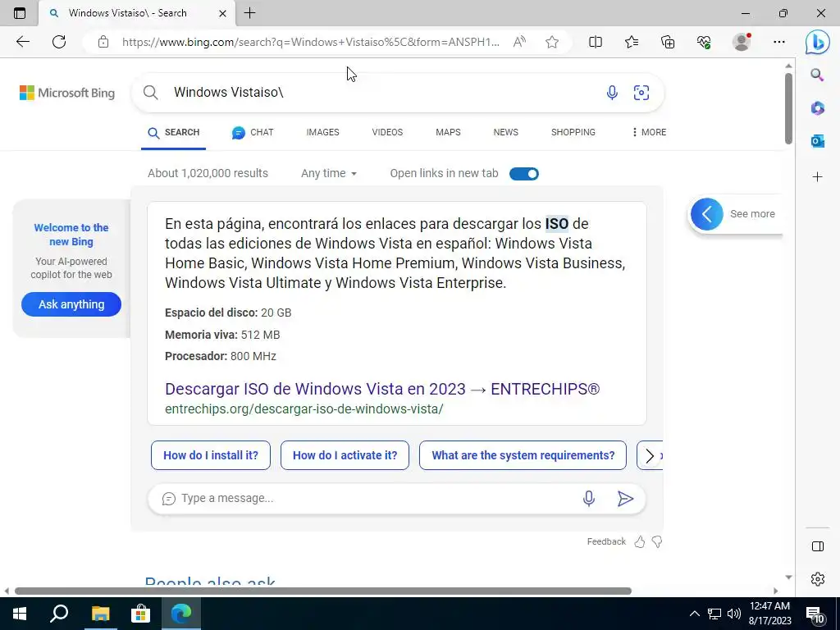Show more suggested questions arrow
Viewport: 840px width, 630px height.
click(650, 456)
